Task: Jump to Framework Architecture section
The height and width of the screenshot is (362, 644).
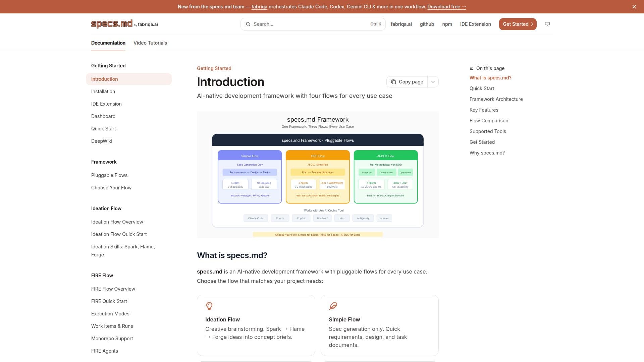Action: point(496,99)
